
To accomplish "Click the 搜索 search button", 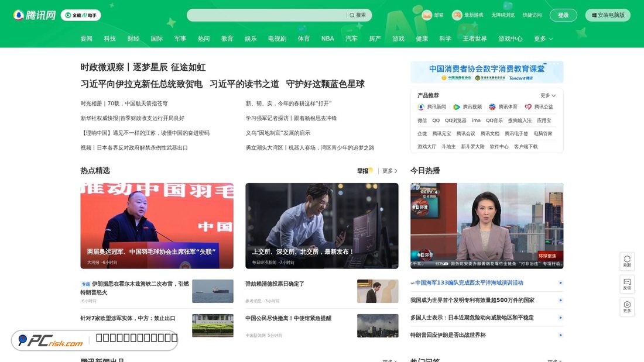I will (358, 15).
